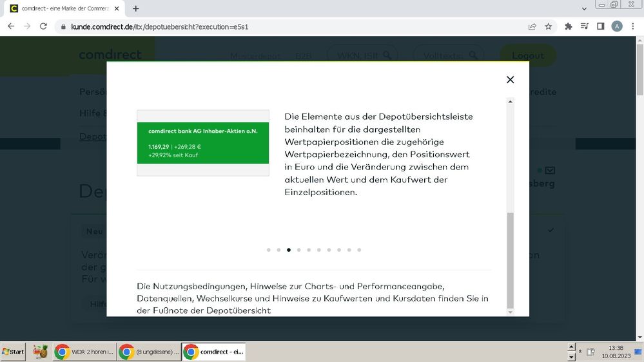This screenshot has height=362, width=644.
Task: Click the comdirect bank AG example thumbnail
Action: 203,143
